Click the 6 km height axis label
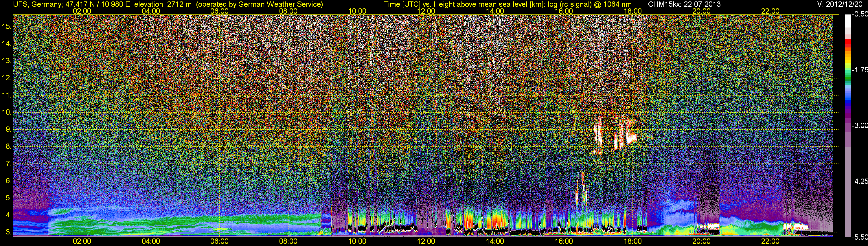The height and width of the screenshot is (246, 868). coord(8,181)
